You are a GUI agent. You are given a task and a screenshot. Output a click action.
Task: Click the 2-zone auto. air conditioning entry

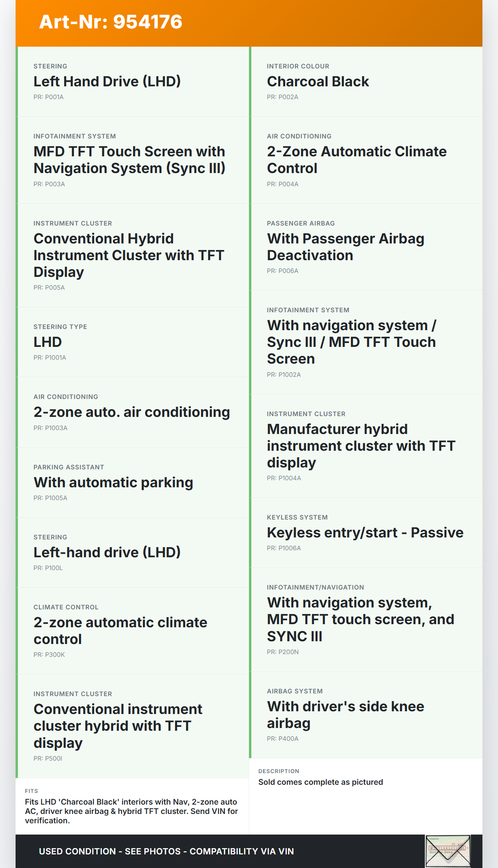pyautogui.click(x=132, y=412)
